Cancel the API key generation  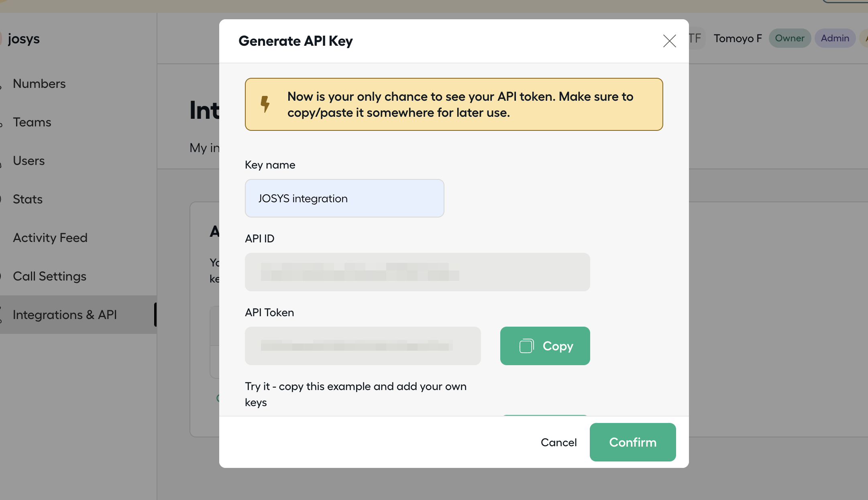[x=558, y=442]
